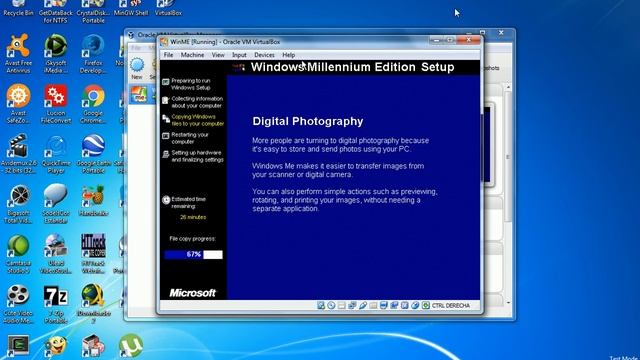Click the Digital Photography heading

[308, 121]
